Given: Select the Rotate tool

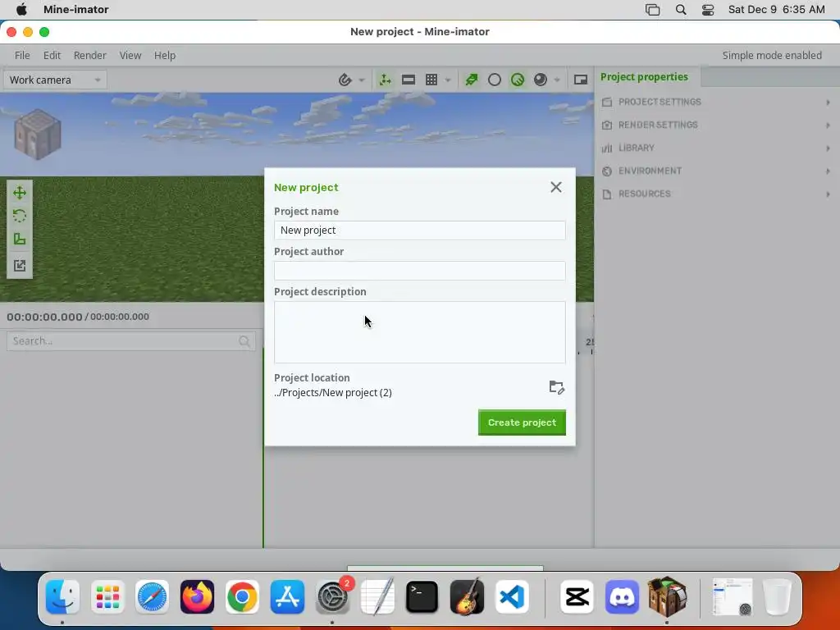Looking at the screenshot, I should pyautogui.click(x=20, y=216).
